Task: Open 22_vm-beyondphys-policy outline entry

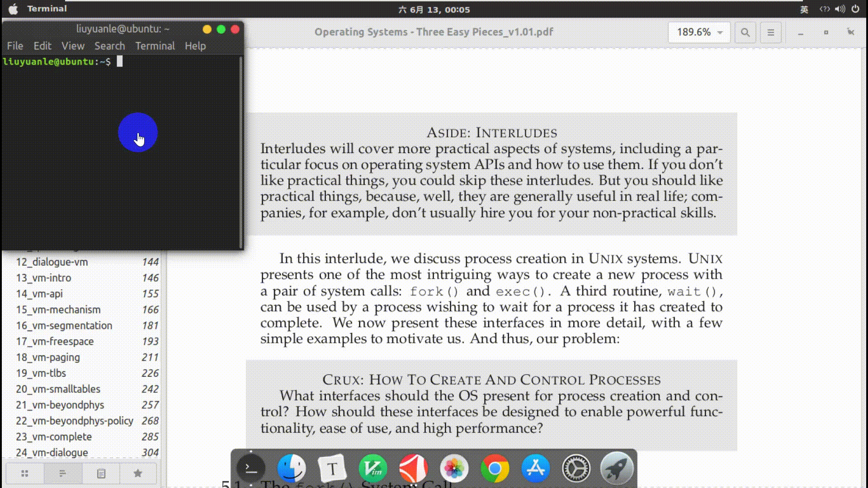Action: pyautogui.click(x=74, y=421)
